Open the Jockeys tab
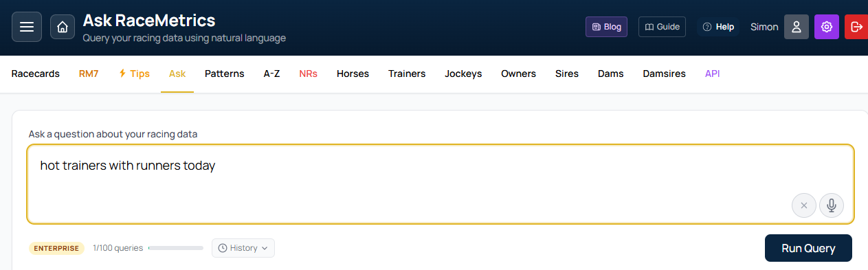 (463, 74)
